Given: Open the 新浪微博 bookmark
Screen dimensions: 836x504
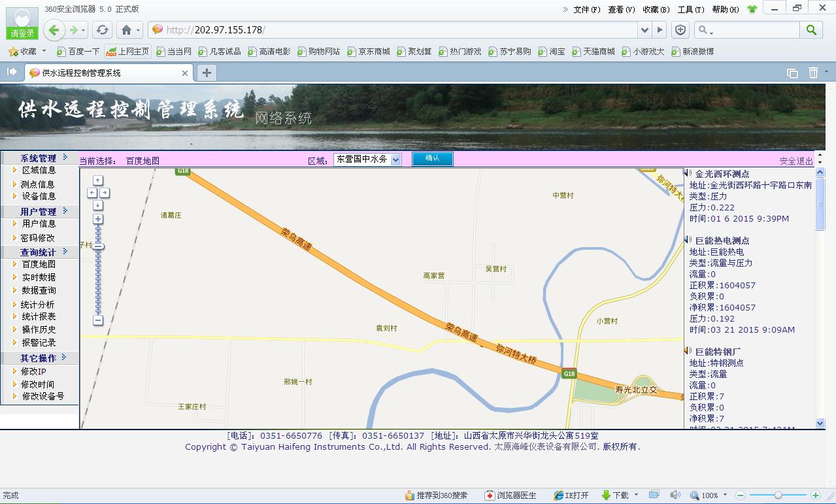Looking at the screenshot, I should [x=692, y=51].
